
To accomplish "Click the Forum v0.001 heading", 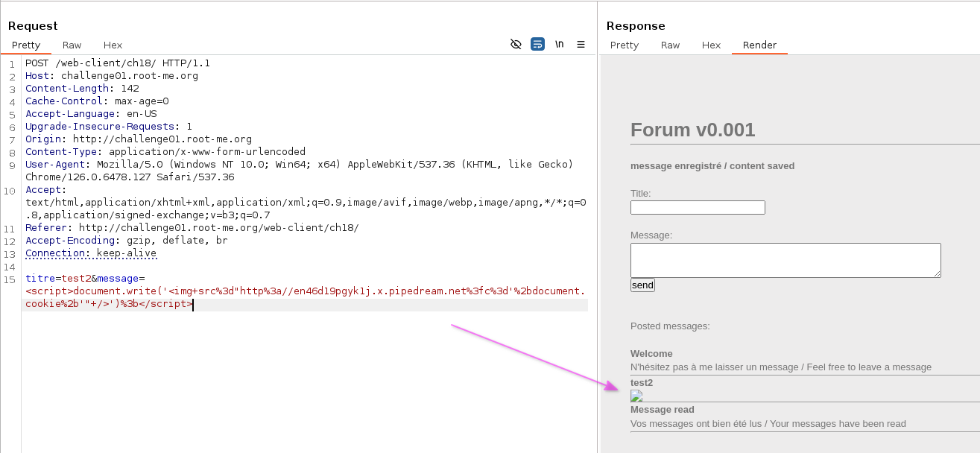I will pyautogui.click(x=692, y=130).
